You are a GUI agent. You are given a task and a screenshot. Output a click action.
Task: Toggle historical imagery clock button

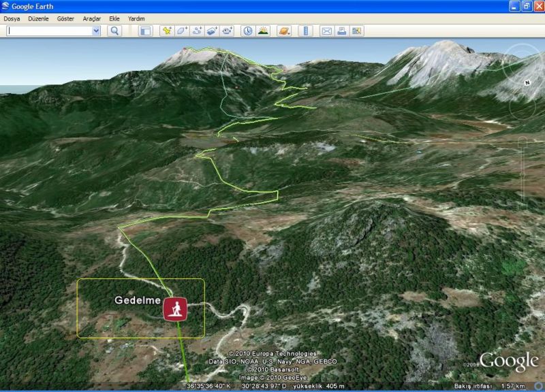click(x=247, y=31)
